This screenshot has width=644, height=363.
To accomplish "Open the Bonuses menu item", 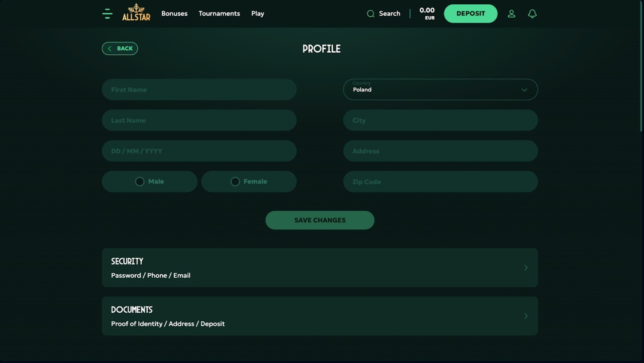I will pyautogui.click(x=174, y=14).
